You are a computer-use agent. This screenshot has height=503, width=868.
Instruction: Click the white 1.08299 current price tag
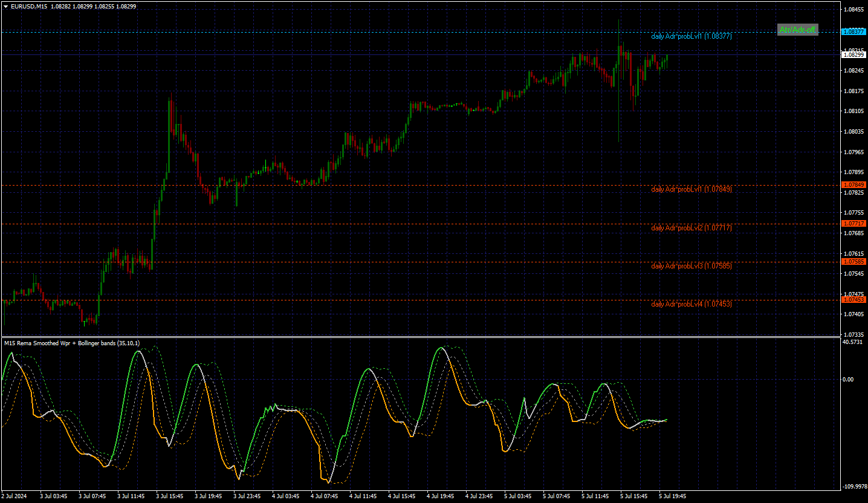pyautogui.click(x=854, y=55)
